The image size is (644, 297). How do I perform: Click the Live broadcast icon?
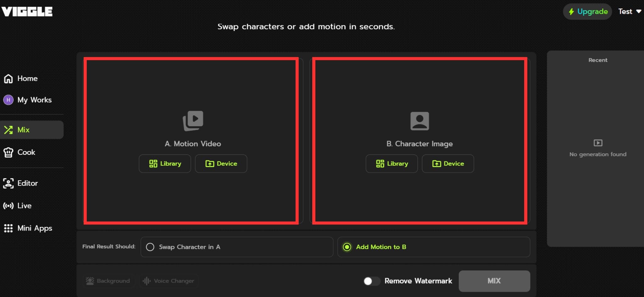8,206
